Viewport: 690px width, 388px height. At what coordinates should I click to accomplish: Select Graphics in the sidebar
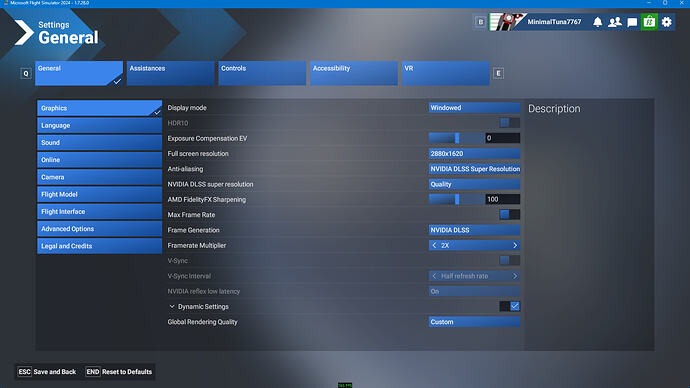tap(99, 108)
